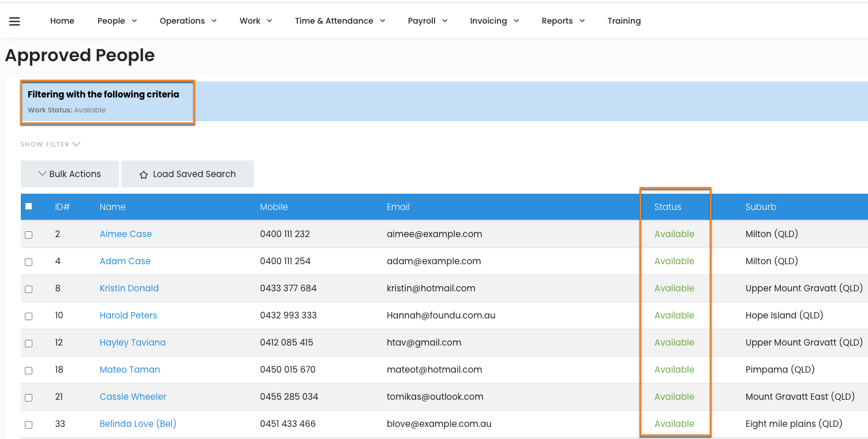
Task: Expand the People menu dropdown
Action: pos(117,21)
